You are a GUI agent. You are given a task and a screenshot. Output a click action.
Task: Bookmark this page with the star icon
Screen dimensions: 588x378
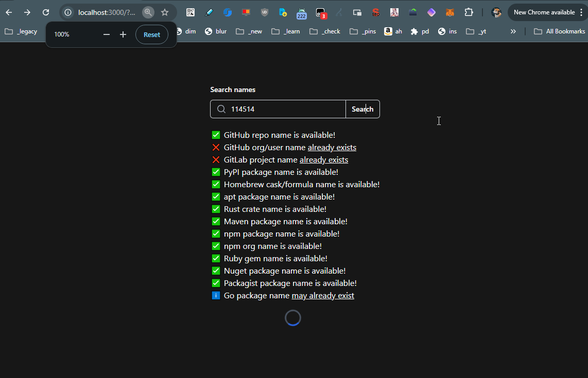coord(165,12)
